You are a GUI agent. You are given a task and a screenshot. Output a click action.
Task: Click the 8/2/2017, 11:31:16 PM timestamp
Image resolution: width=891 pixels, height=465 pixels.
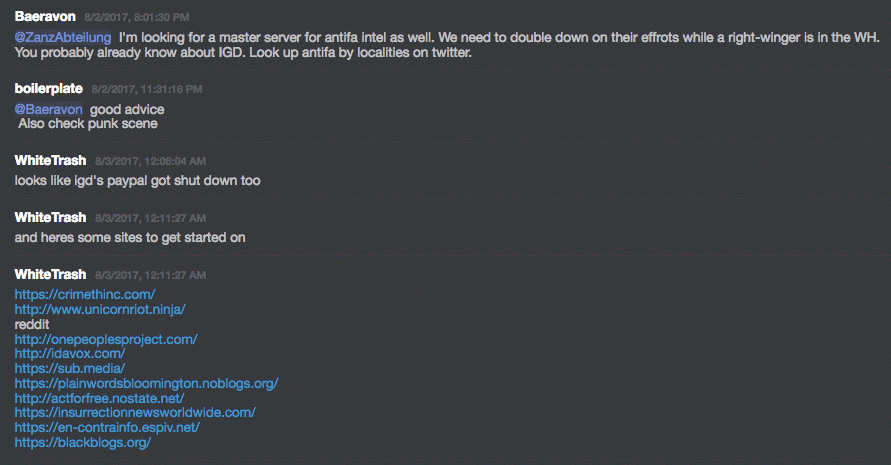tap(147, 90)
